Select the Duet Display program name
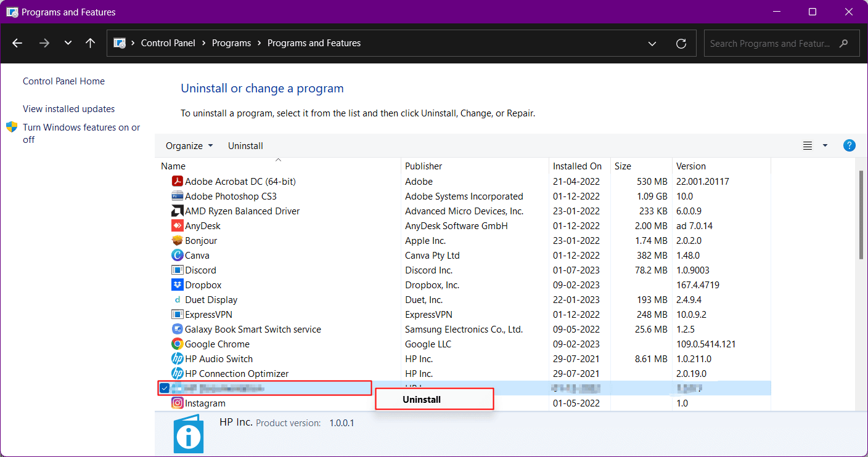Viewport: 868px width, 457px height. click(211, 300)
